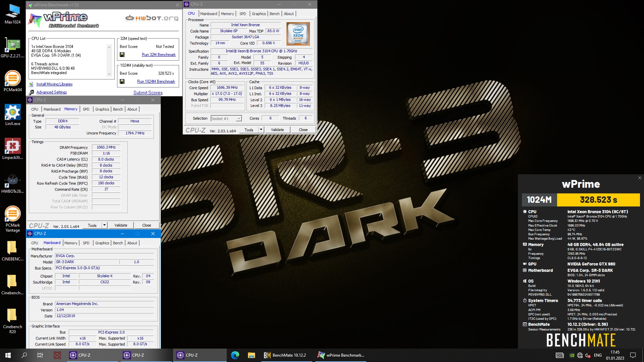Launch Microsoft Edge from taskbar

235,355
